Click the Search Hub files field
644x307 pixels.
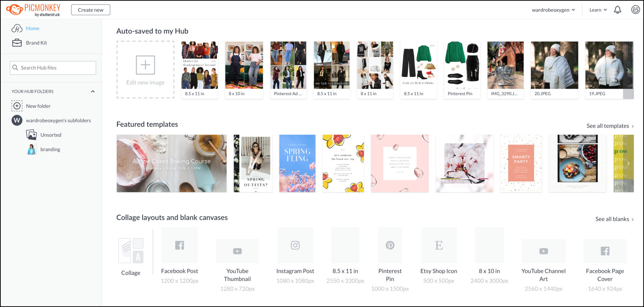[53, 68]
